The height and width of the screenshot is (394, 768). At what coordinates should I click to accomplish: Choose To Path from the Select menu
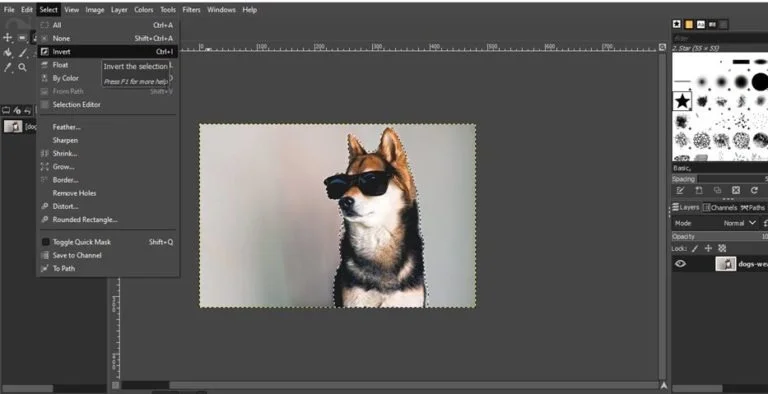coord(108,269)
